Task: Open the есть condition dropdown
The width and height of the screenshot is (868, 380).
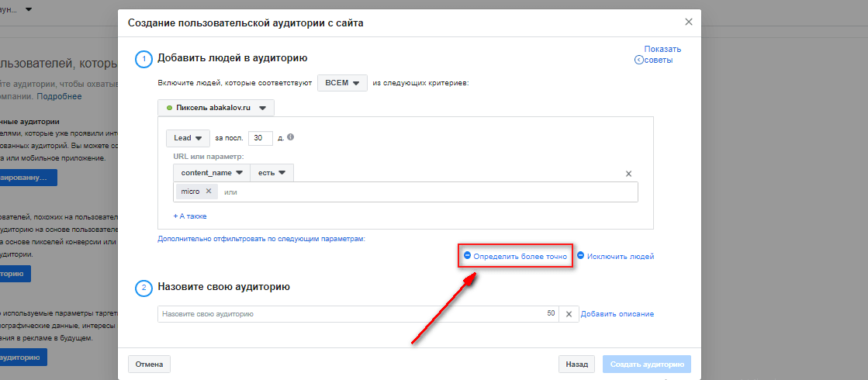Action: (271, 173)
